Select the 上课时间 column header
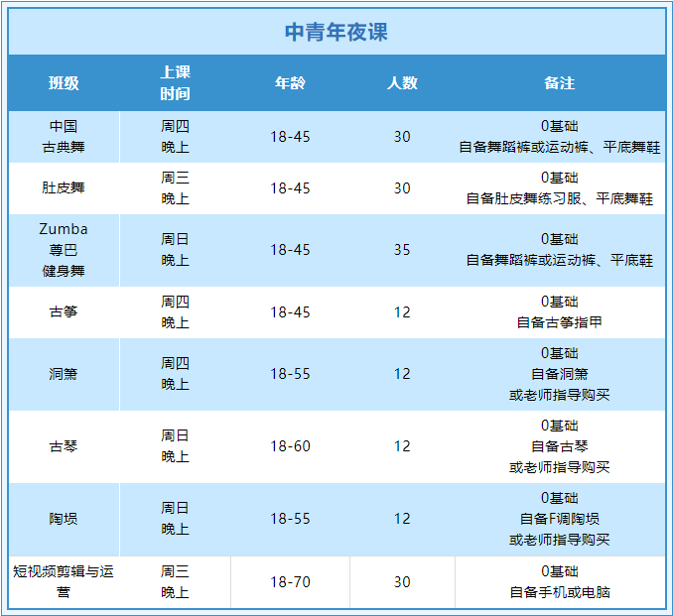This screenshot has width=673, height=616. 175,83
